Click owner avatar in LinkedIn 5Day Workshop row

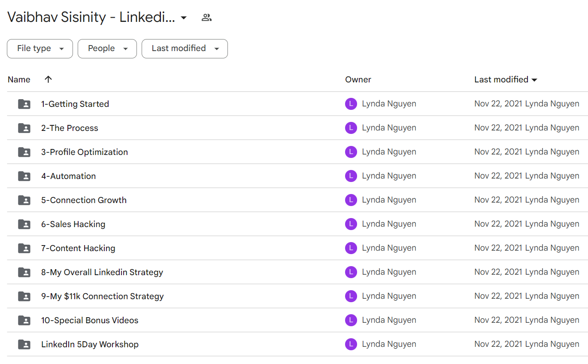point(351,344)
